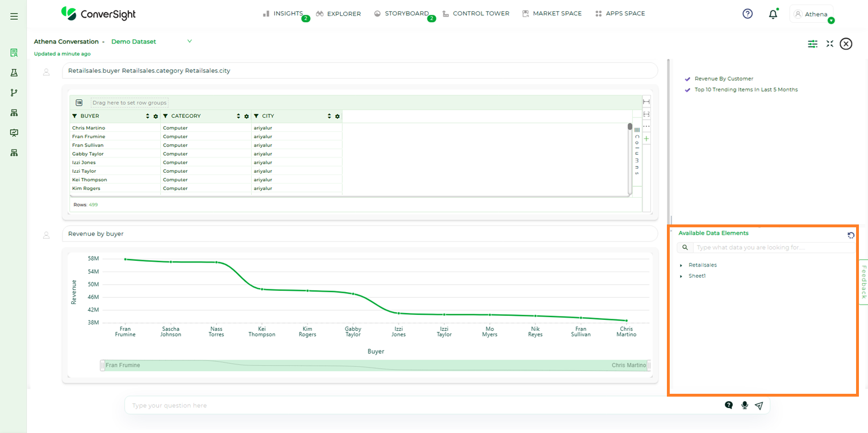Open the flask lab icon in sidebar
The width and height of the screenshot is (868, 433).
pos(14,73)
